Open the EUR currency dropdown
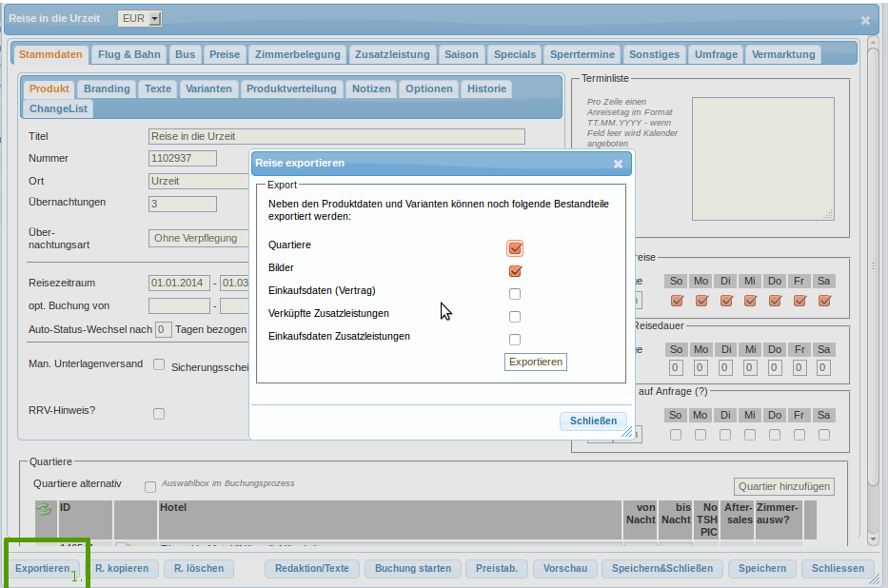 click(x=140, y=19)
